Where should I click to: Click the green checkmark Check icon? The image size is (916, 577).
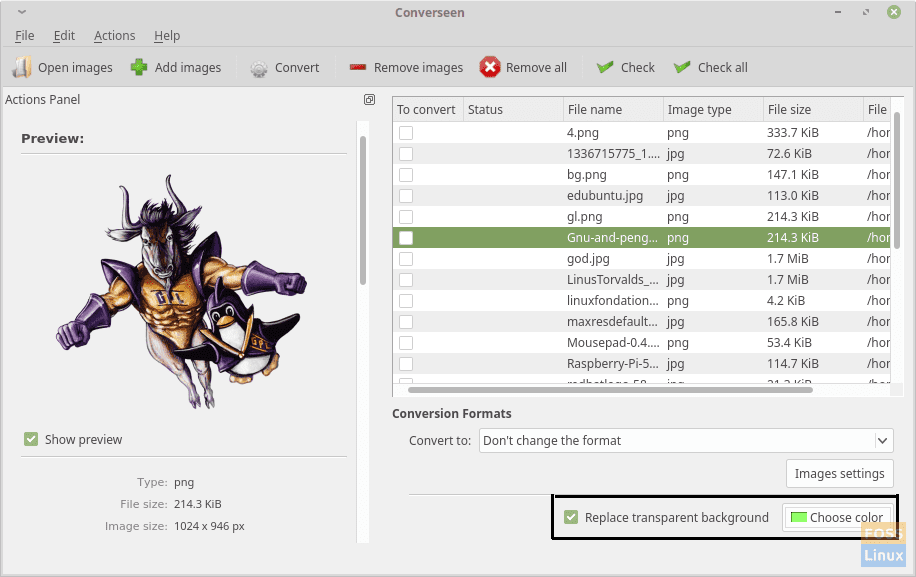pyautogui.click(x=605, y=67)
